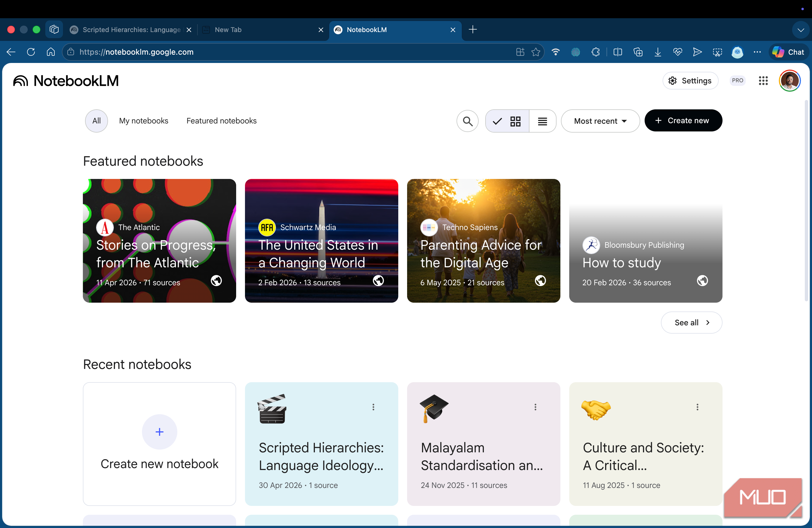The height and width of the screenshot is (528, 812).
Task: Click See all featured notebooks
Action: 692,323
